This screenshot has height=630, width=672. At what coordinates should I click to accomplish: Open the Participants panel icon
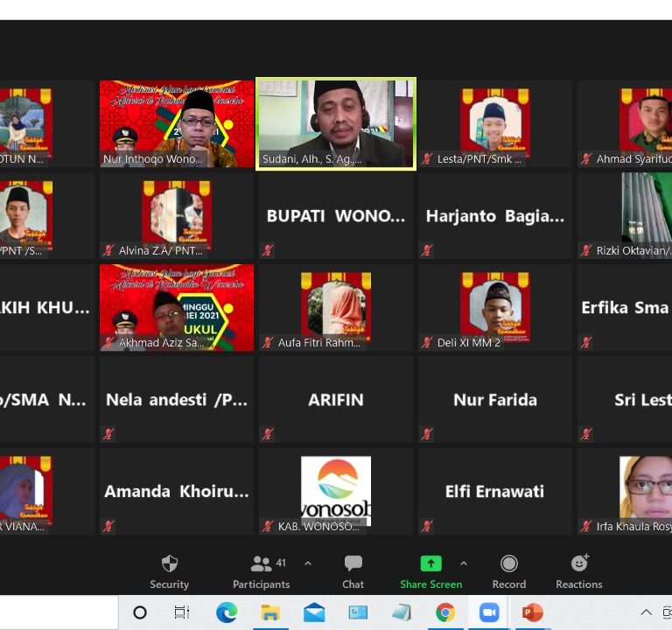pyautogui.click(x=261, y=564)
